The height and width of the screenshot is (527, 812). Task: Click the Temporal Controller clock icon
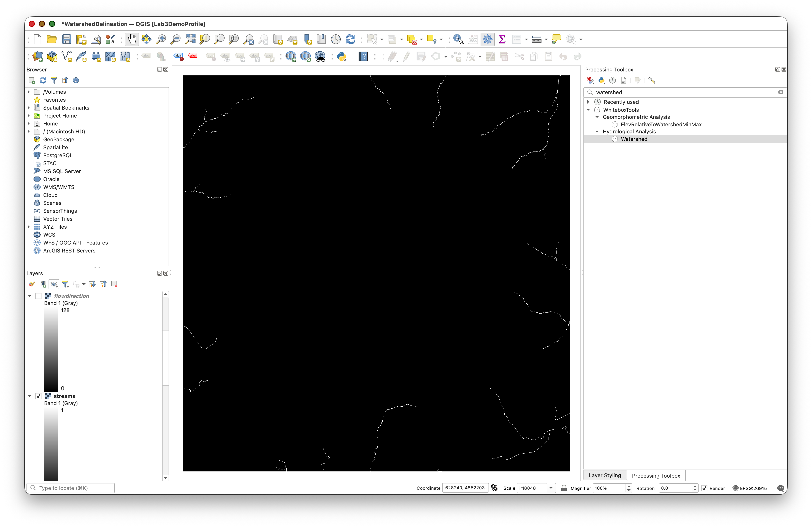click(x=336, y=39)
